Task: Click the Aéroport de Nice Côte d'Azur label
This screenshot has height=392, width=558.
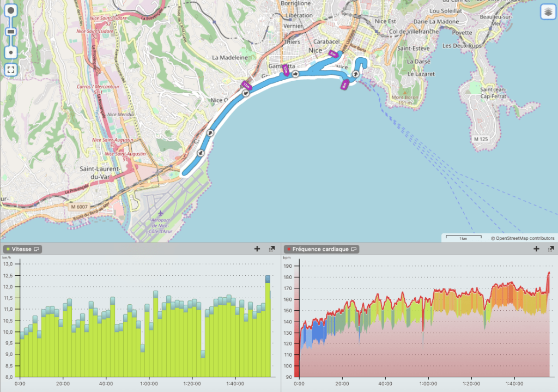Action: click(x=160, y=225)
